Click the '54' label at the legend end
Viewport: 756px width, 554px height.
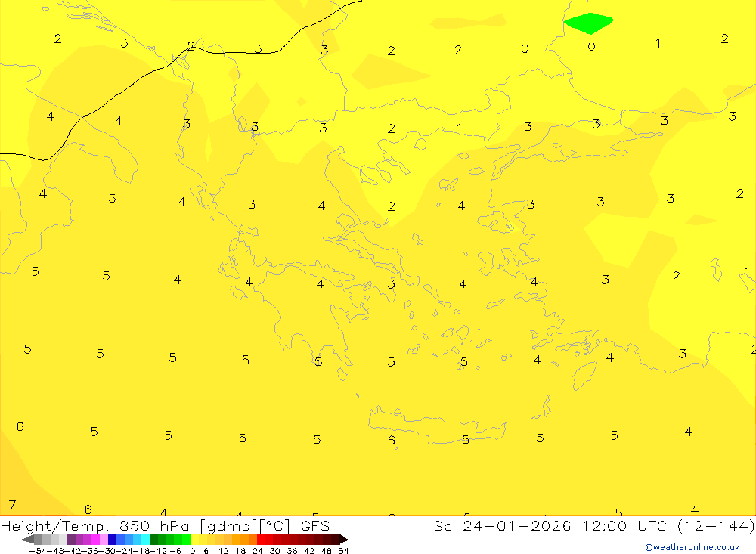[343, 551]
